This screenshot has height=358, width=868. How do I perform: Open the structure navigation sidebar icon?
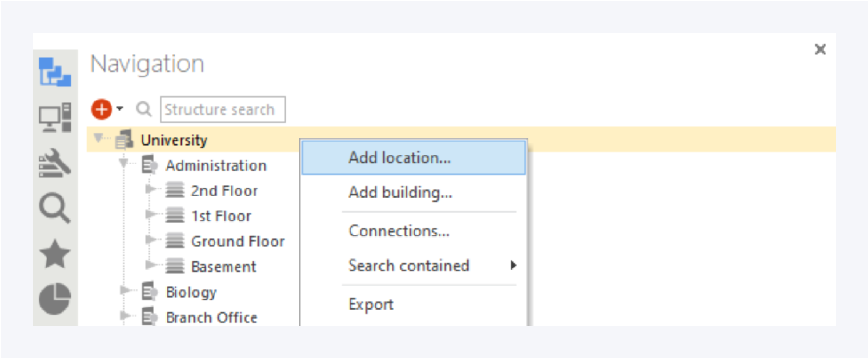click(x=55, y=72)
